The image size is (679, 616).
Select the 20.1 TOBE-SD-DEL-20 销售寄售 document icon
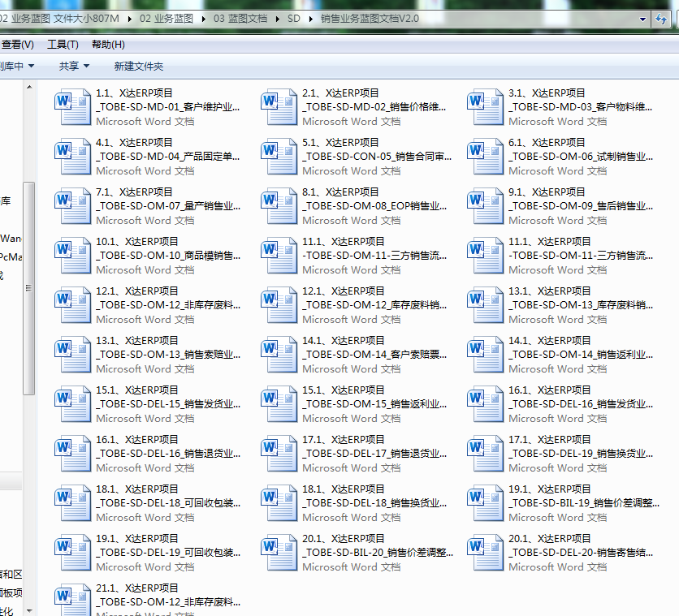[486, 550]
